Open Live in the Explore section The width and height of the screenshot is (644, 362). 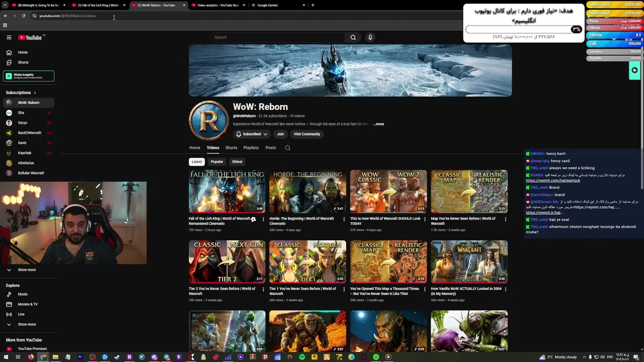(29, 314)
